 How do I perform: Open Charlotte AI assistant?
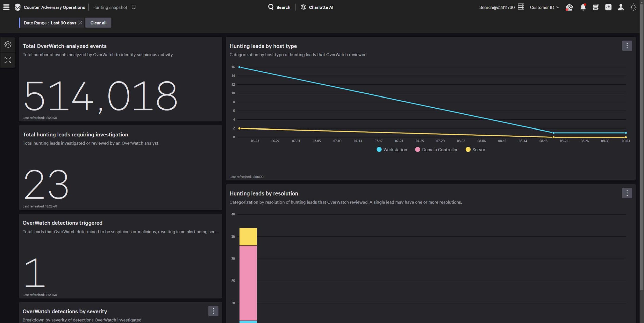click(317, 7)
